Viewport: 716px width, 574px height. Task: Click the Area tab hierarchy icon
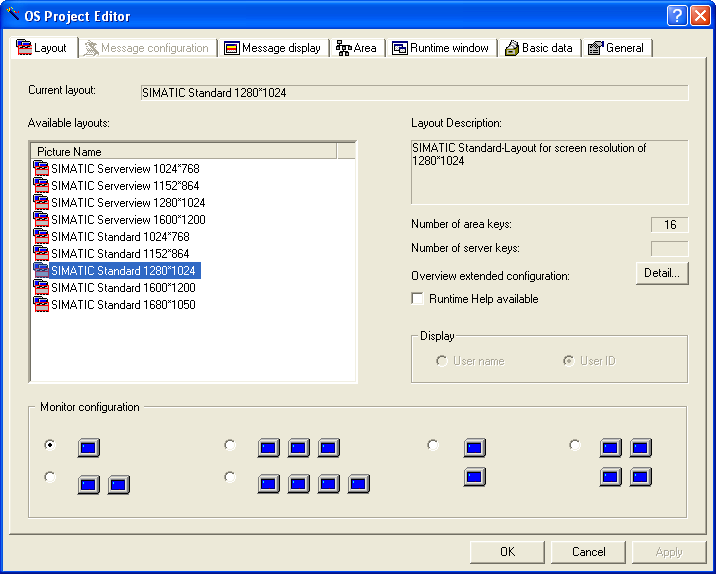pos(343,48)
